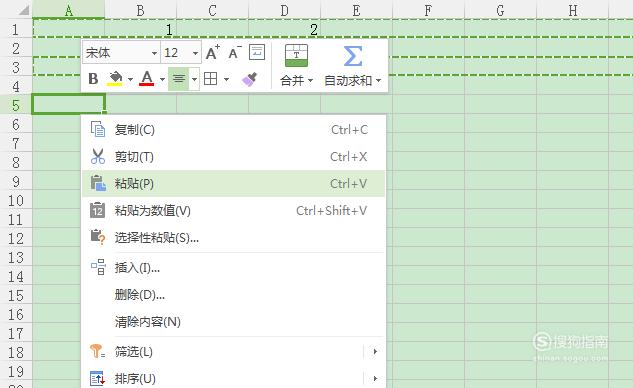Select row 18 header
The width and height of the screenshot is (633, 388).
pos(16,352)
